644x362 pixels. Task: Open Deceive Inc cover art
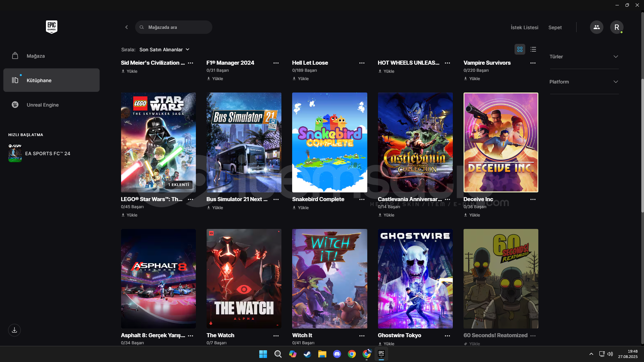click(501, 142)
